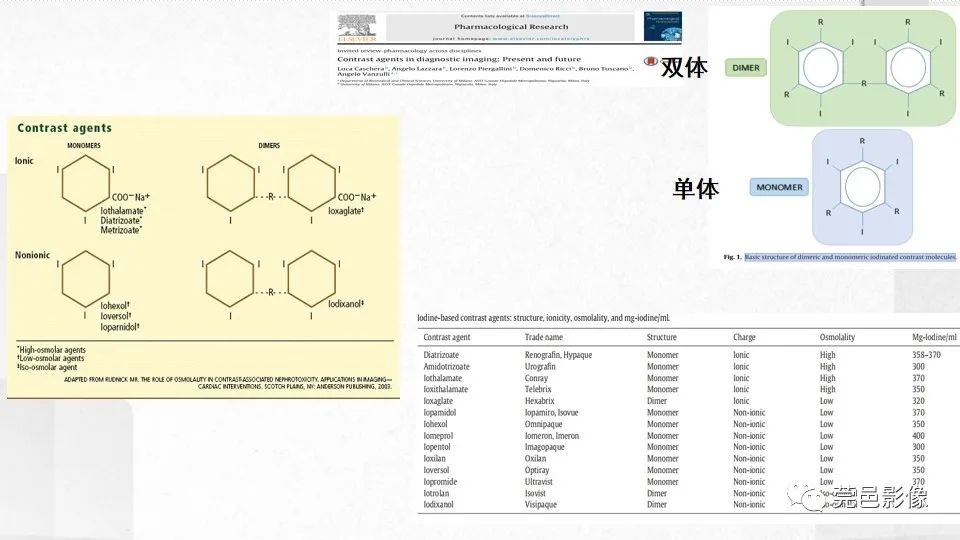The width and height of the screenshot is (960, 540).
Task: Click the 'Conray' trade name cell
Action: [536, 378]
